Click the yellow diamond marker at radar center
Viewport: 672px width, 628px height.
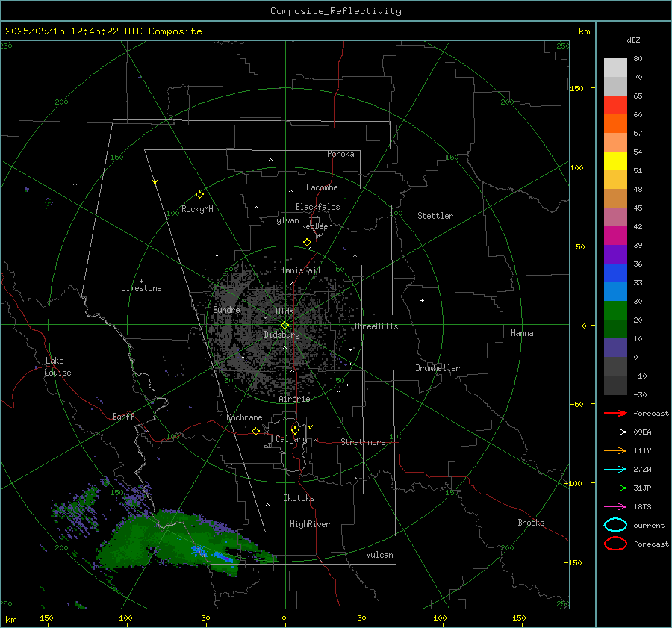click(284, 326)
